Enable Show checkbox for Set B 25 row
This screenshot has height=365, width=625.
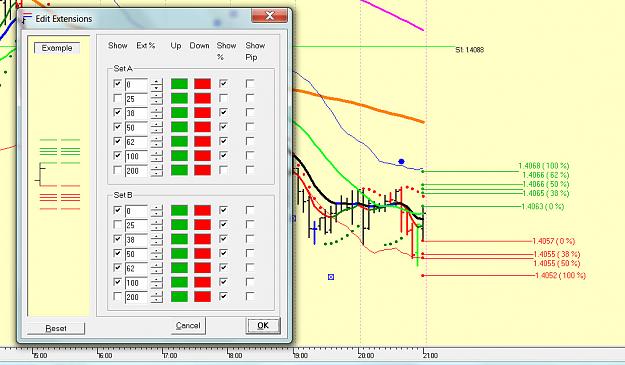pos(118,224)
